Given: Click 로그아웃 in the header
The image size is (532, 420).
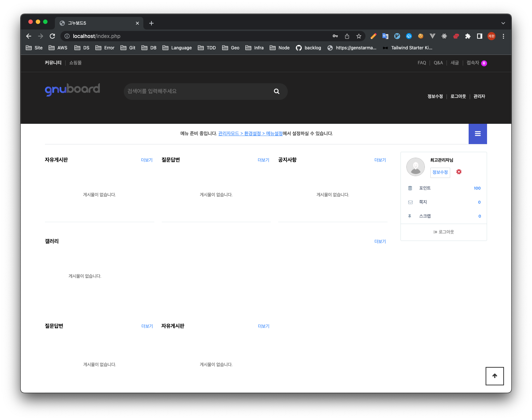Looking at the screenshot, I should point(458,97).
